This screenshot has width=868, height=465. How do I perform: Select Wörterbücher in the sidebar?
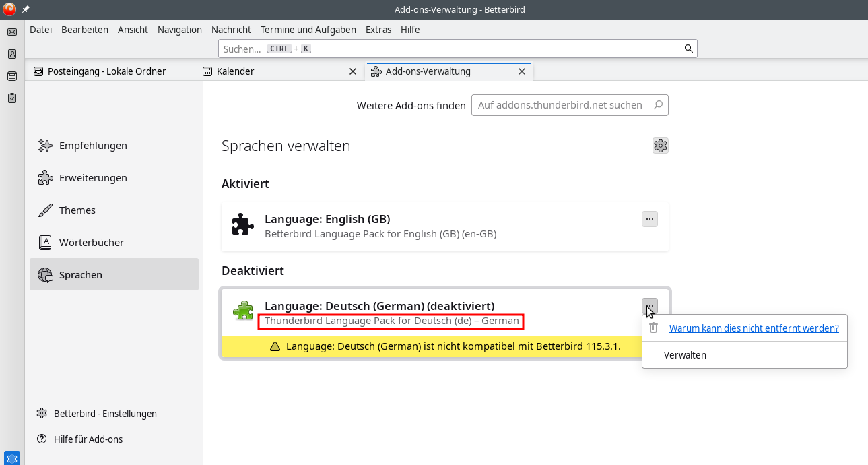114,243
